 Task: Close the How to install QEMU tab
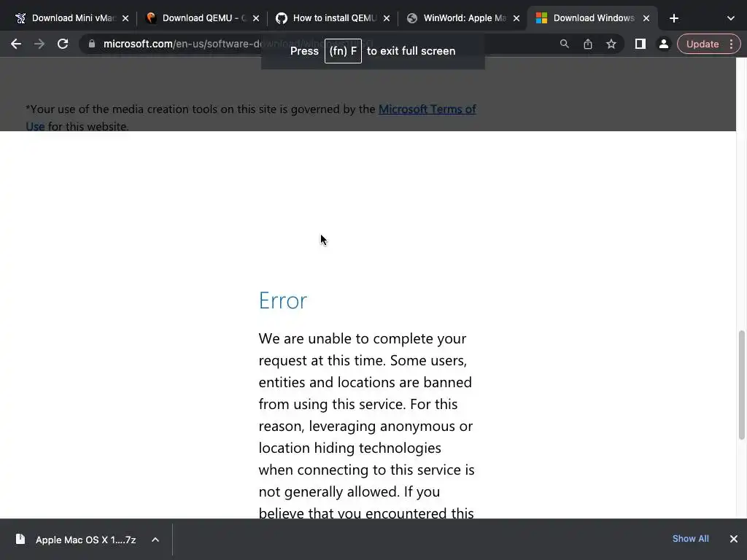click(x=387, y=18)
